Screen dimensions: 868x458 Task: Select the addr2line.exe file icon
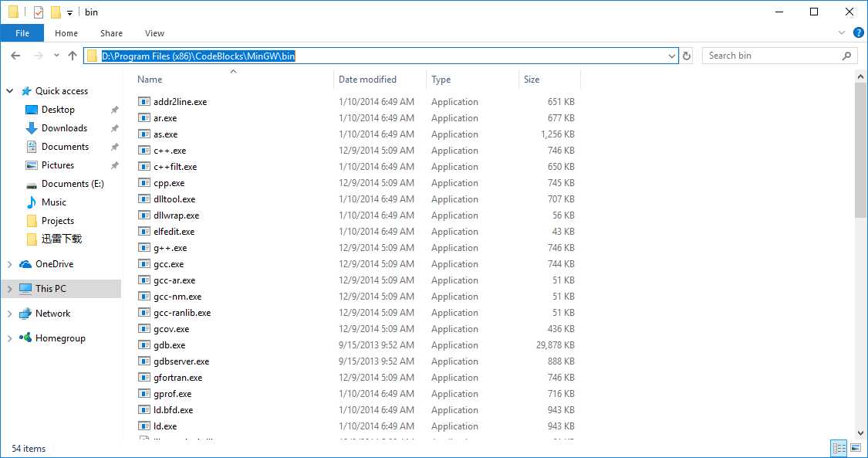144,102
